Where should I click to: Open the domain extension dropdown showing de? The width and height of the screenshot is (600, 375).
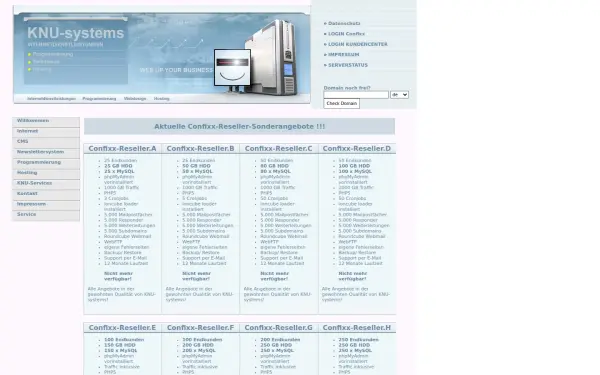coord(399,95)
